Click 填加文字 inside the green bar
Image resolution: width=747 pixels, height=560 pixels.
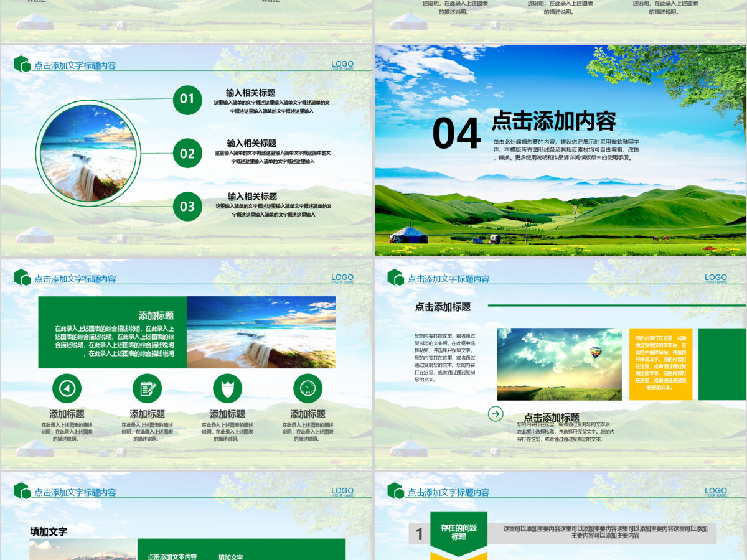pos(230,557)
